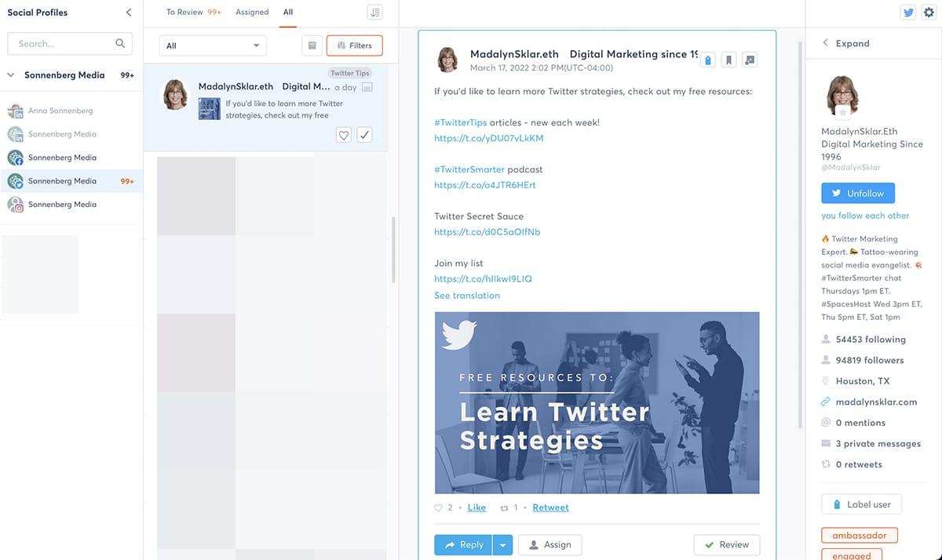Image resolution: width=942 pixels, height=560 pixels.
Task: Open link https://t.co/o4JTR6HErt
Action: click(485, 185)
